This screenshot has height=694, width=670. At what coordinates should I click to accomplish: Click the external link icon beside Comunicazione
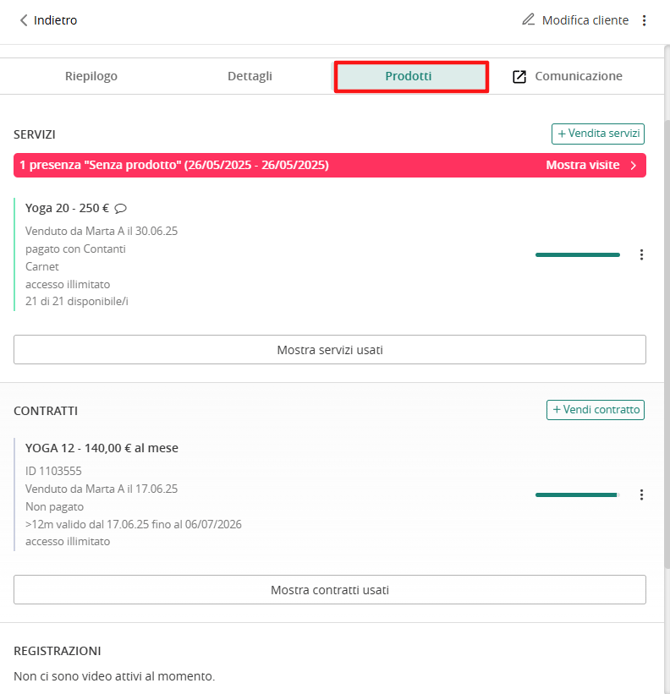pyautogui.click(x=519, y=77)
